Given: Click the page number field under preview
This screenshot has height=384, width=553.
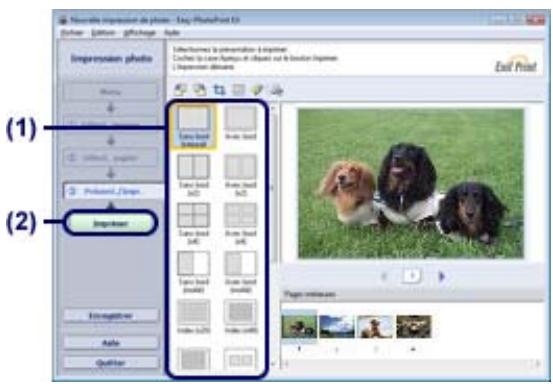Looking at the screenshot, I should pyautogui.click(x=412, y=276).
